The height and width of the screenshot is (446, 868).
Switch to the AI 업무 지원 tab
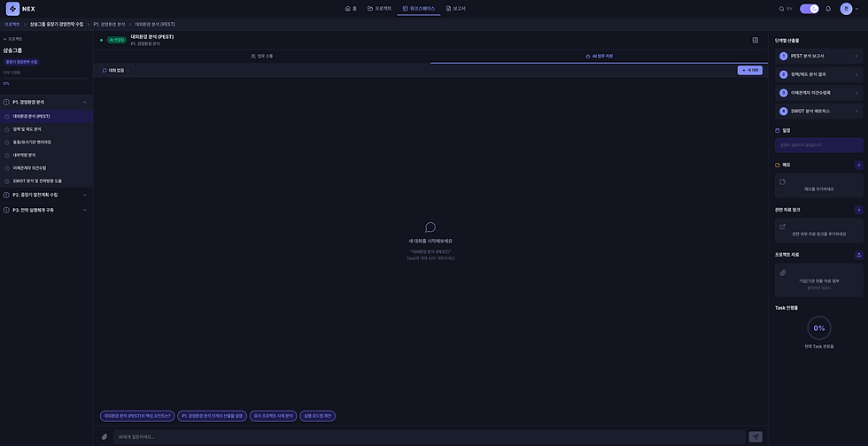click(x=599, y=57)
